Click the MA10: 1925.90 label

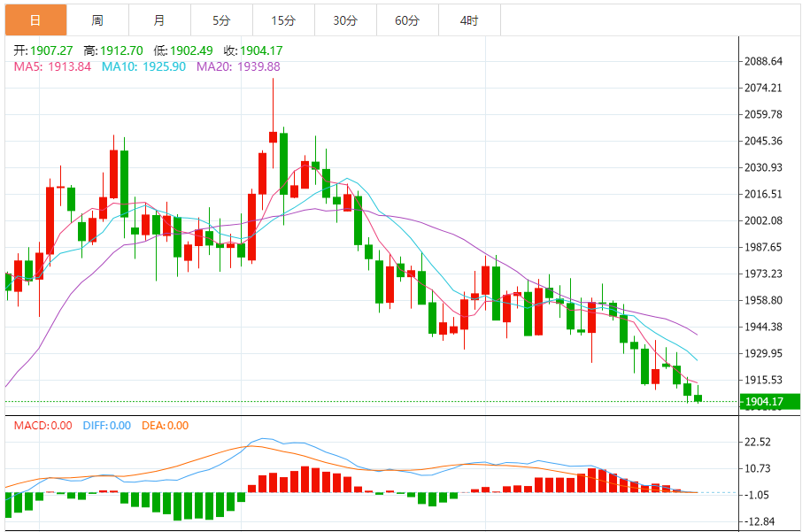143,66
